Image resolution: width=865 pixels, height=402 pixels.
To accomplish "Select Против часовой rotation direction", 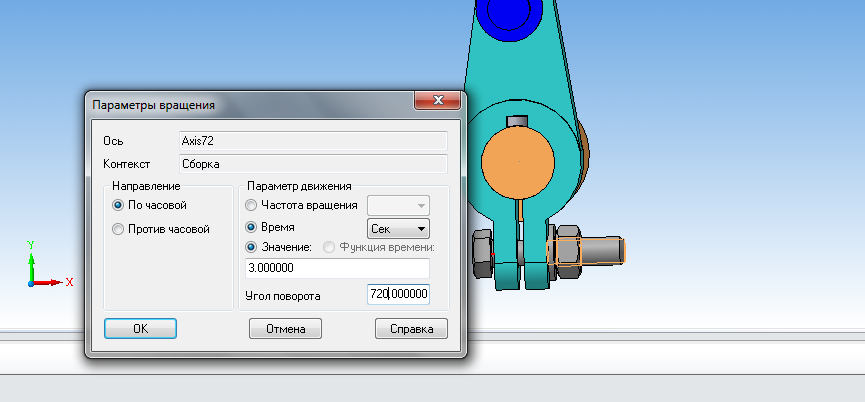I will pos(120,229).
